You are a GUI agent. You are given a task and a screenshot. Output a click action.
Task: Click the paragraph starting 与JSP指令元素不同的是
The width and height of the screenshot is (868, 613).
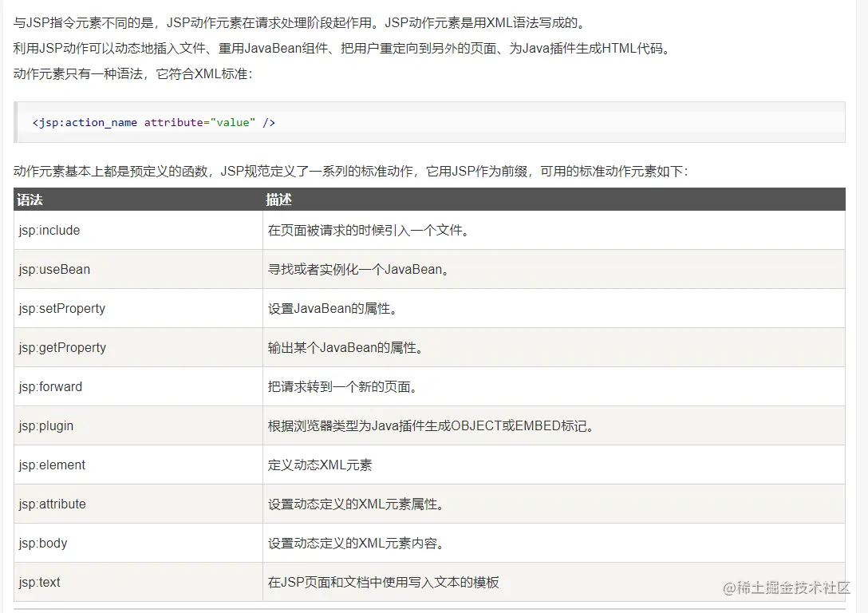299,22
